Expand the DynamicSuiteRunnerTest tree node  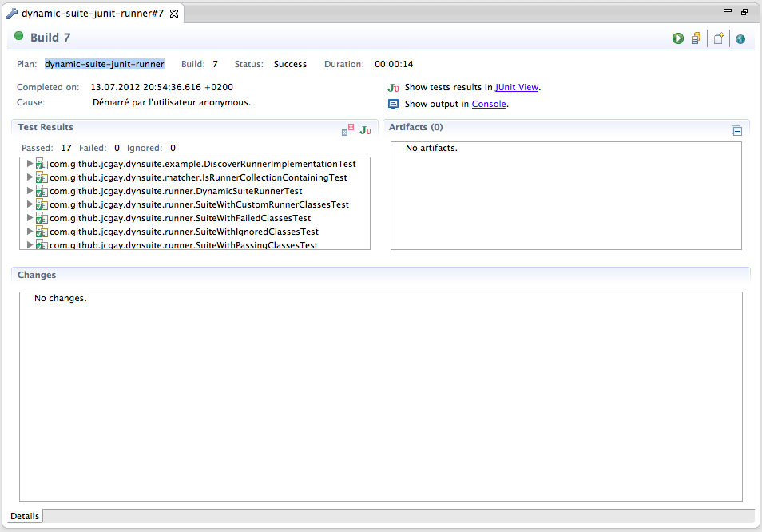30,190
